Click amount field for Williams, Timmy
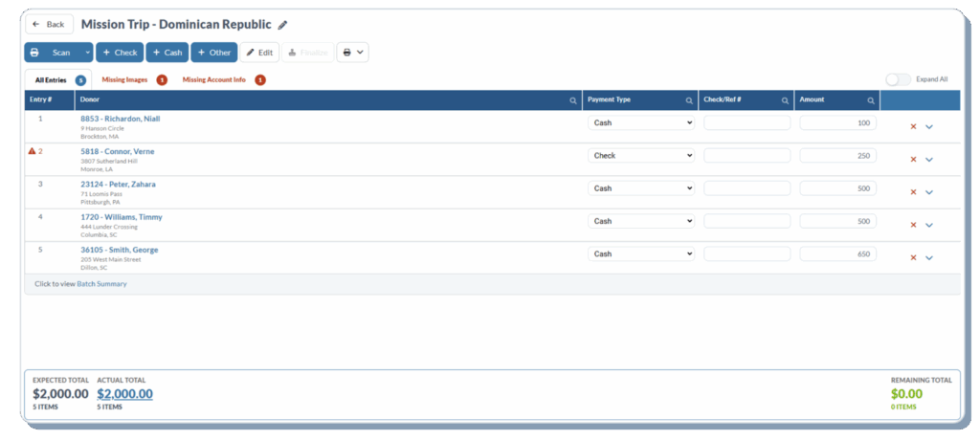Image resolution: width=980 pixels, height=440 pixels. [x=838, y=221]
